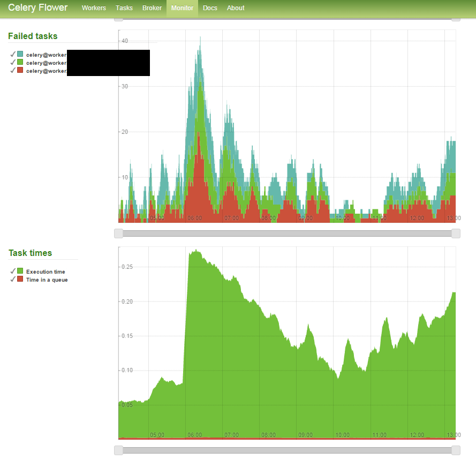Click the Execution time legend label
The height and width of the screenshot is (460, 476).
tap(46, 272)
